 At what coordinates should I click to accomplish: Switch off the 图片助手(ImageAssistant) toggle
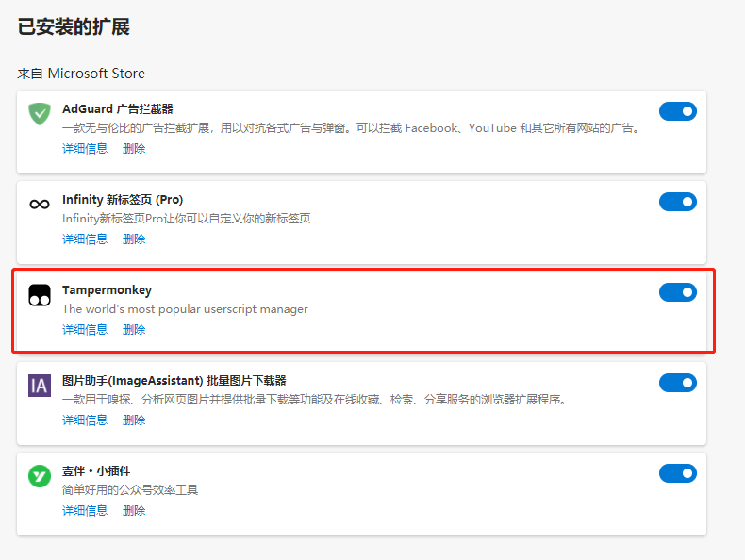click(x=677, y=383)
